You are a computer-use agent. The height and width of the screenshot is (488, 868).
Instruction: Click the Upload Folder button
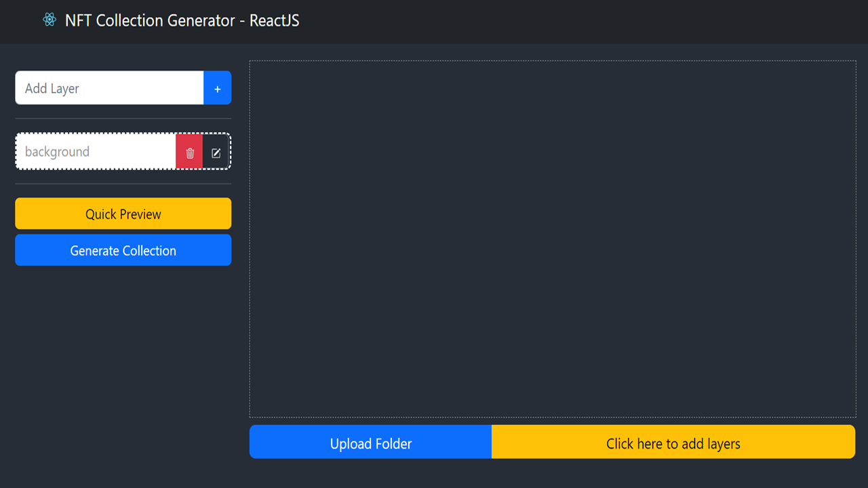(370, 443)
